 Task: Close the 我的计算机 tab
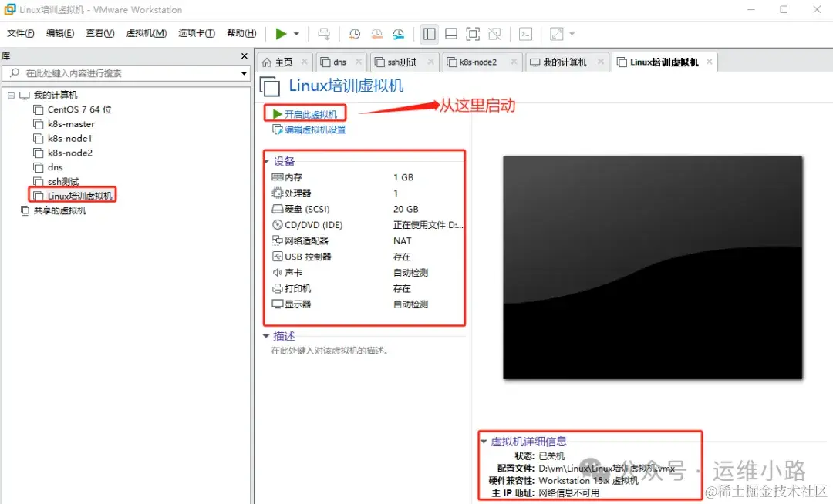coord(600,62)
